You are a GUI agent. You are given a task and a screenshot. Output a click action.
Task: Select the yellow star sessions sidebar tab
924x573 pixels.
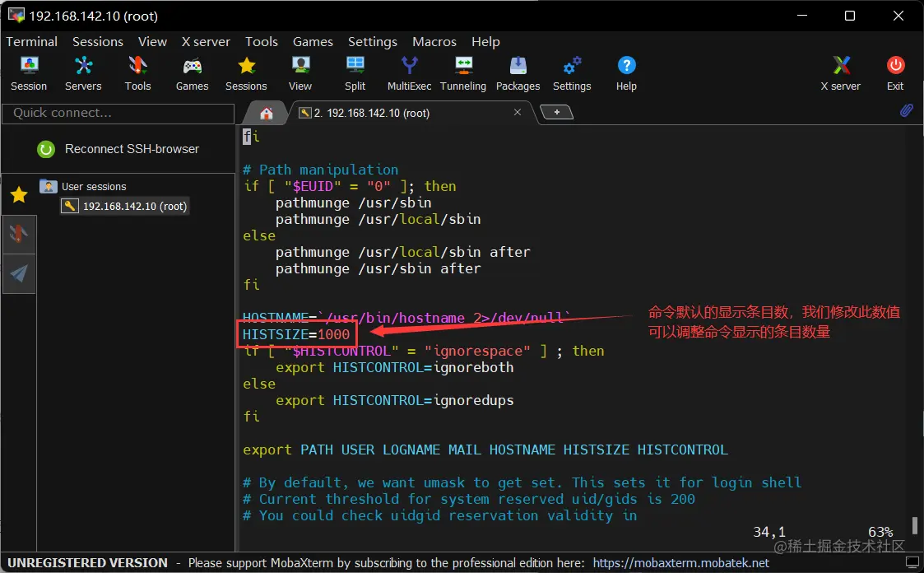(x=19, y=194)
